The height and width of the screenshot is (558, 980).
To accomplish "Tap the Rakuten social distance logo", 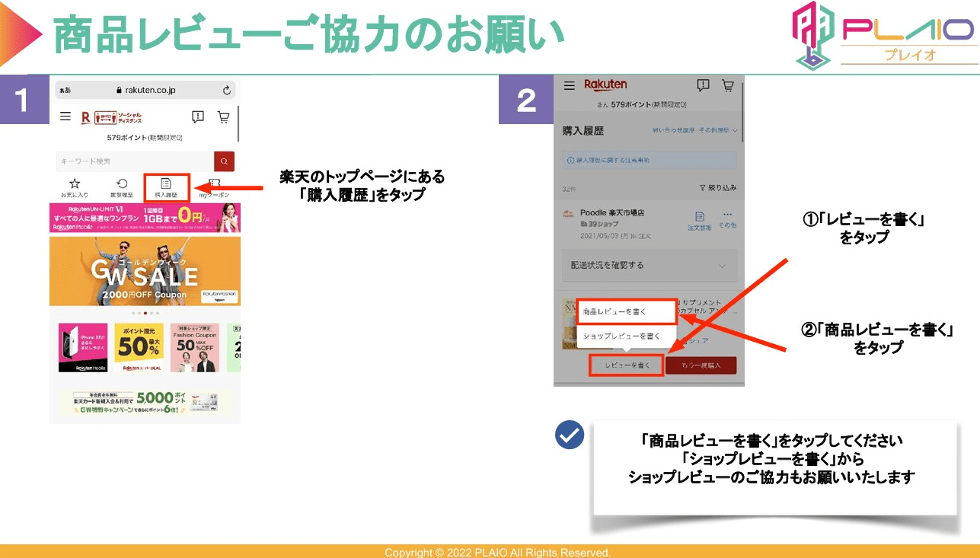I will (111, 117).
